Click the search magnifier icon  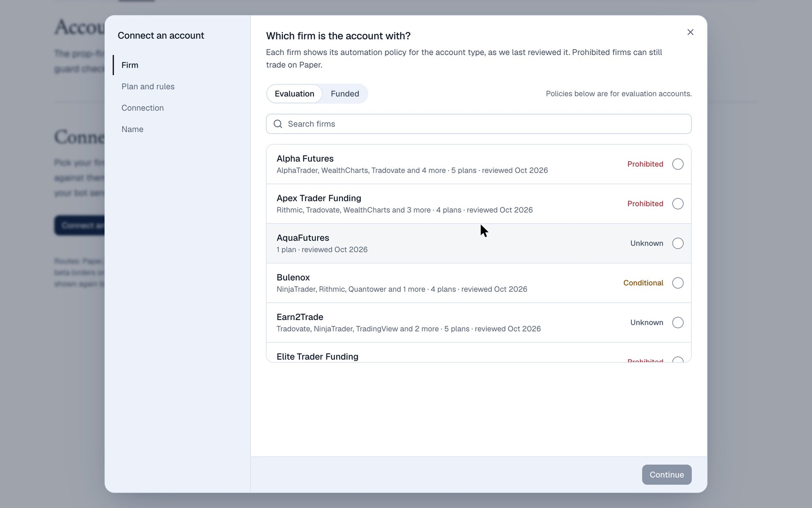pos(278,124)
